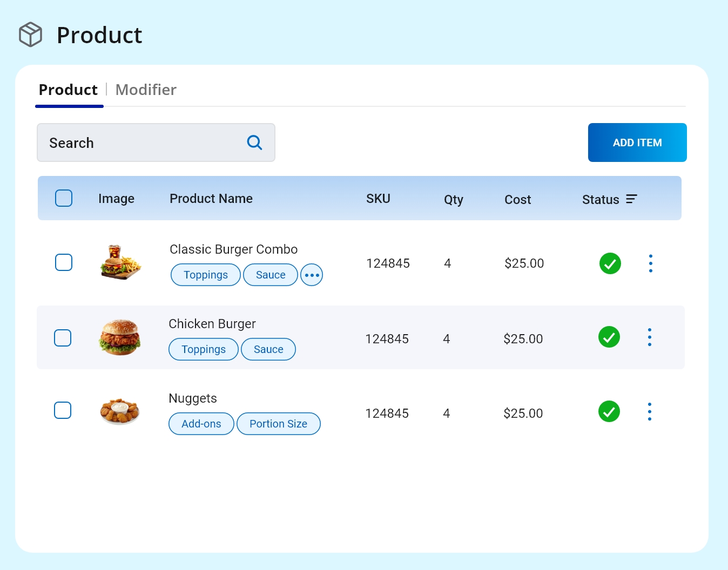Open the Portion Size tag on Nuggets
The width and height of the screenshot is (728, 570).
[x=279, y=424]
